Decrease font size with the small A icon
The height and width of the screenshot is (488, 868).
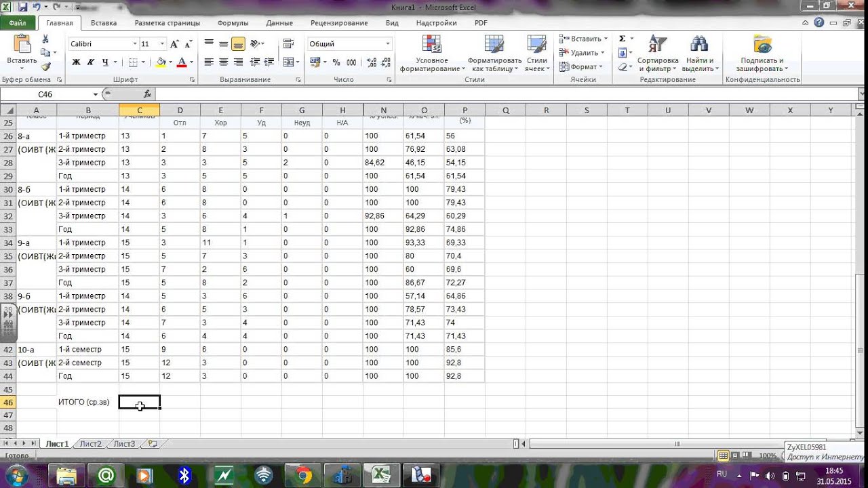click(187, 44)
